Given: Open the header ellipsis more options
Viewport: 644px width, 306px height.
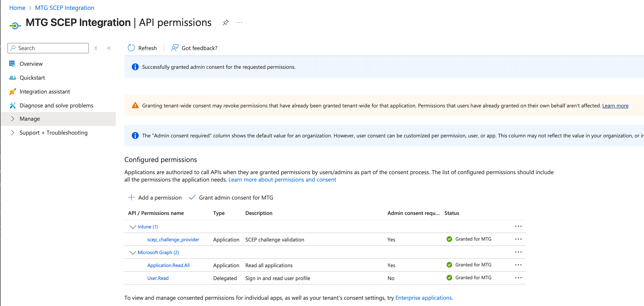Looking at the screenshot, I should pyautogui.click(x=240, y=22).
